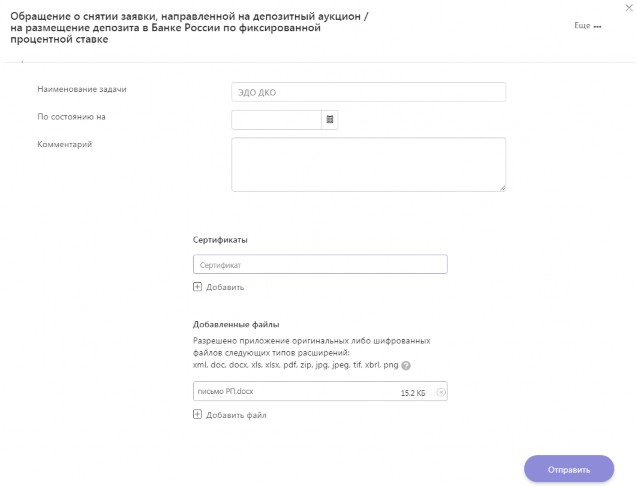Click the Добавленные файлы section heading
This screenshot has height=487, width=637.
point(236,324)
